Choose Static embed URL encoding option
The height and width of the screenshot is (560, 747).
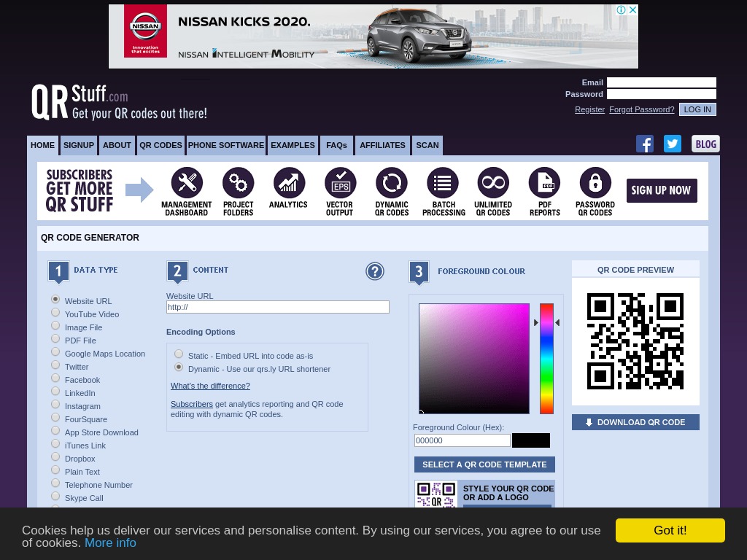(179, 354)
